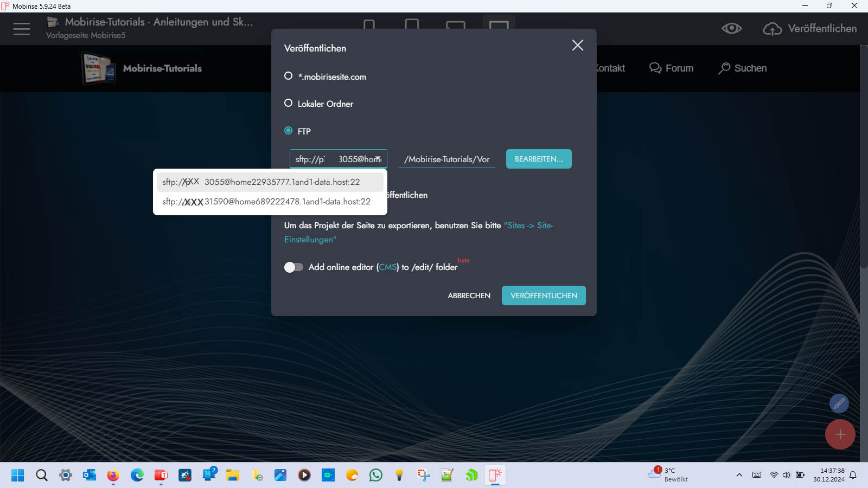
Task: Click the red add block plus button
Action: tap(840, 434)
